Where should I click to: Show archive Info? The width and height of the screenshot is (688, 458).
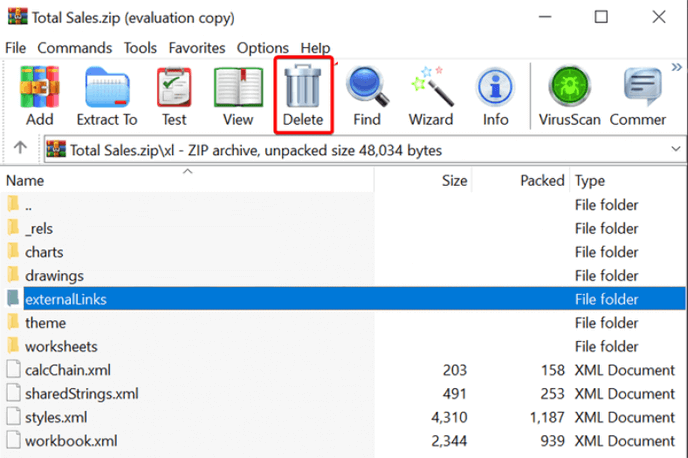[x=495, y=96]
